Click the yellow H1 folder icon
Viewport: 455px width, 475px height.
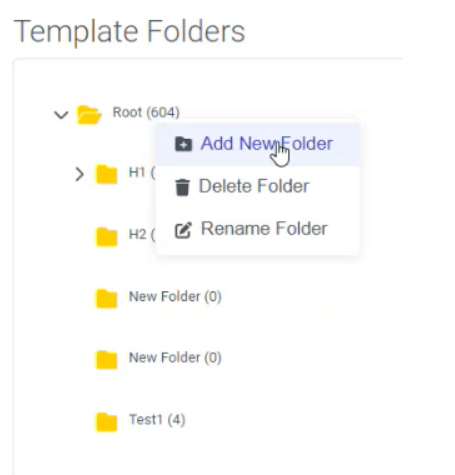[107, 174]
